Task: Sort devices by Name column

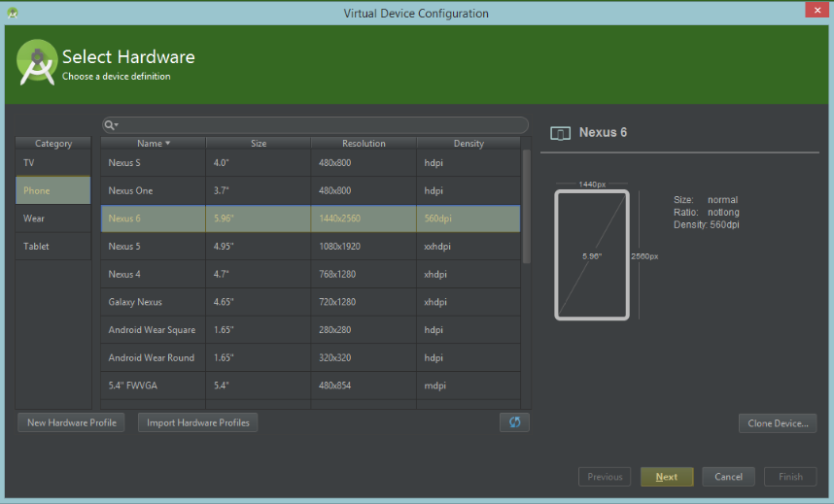Action: pyautogui.click(x=154, y=143)
